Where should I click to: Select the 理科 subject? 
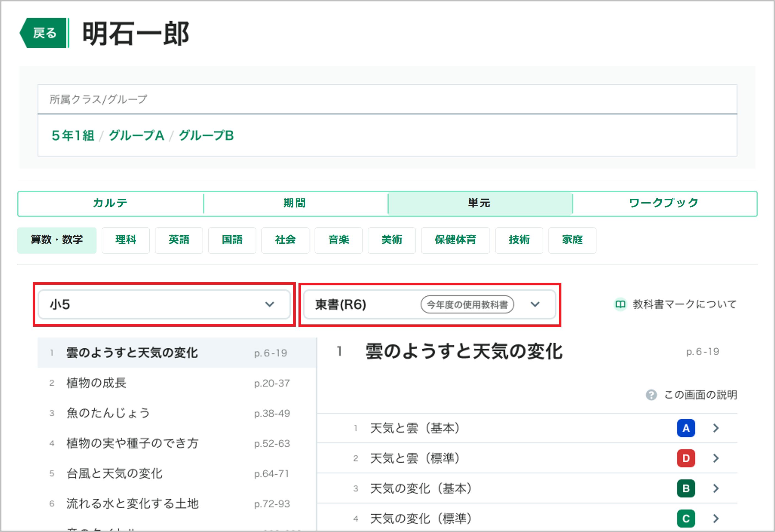tap(126, 240)
